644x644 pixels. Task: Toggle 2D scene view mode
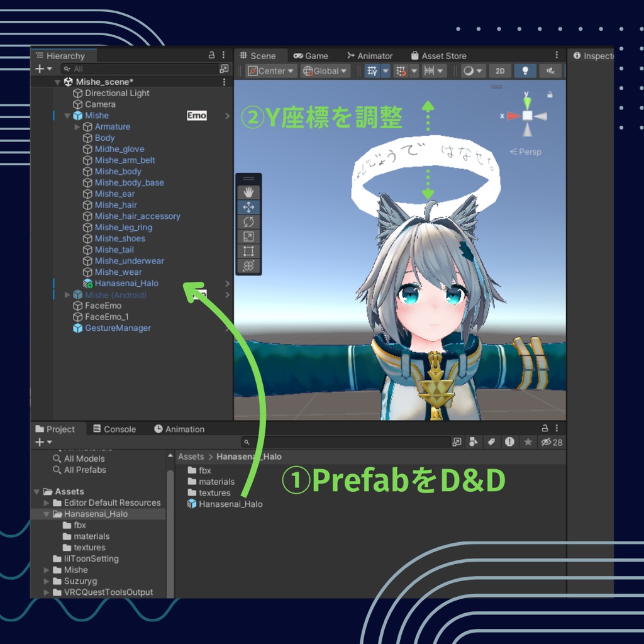click(x=500, y=70)
